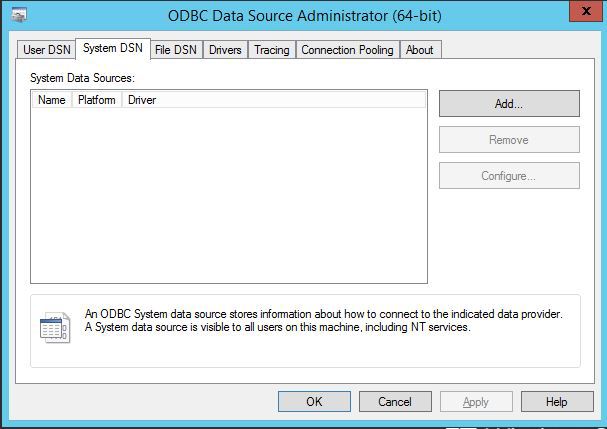The width and height of the screenshot is (607, 429).
Task: Close the ODBC Administrator window
Action: pyautogui.click(x=586, y=11)
